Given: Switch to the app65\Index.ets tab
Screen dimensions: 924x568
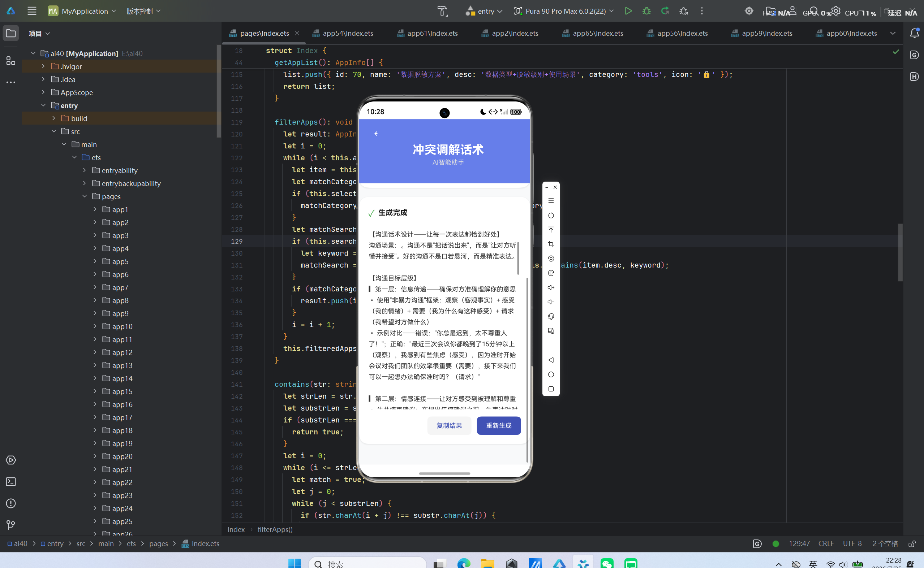Looking at the screenshot, I should click(592, 33).
